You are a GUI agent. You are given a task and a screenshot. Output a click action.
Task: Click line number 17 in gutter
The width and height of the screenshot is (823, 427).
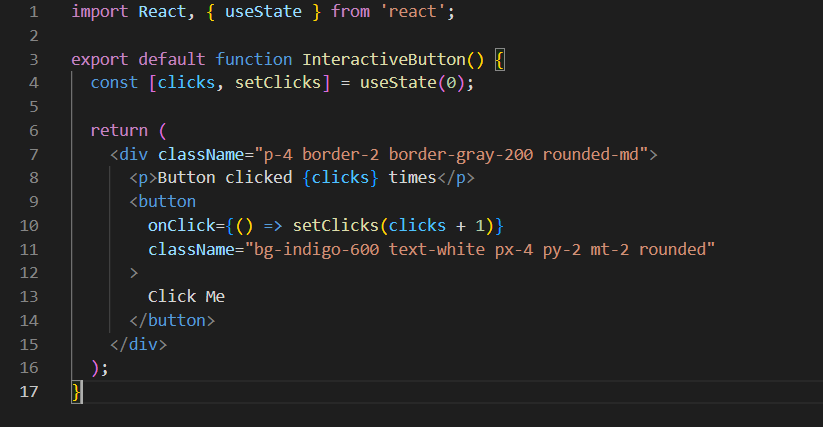point(29,392)
